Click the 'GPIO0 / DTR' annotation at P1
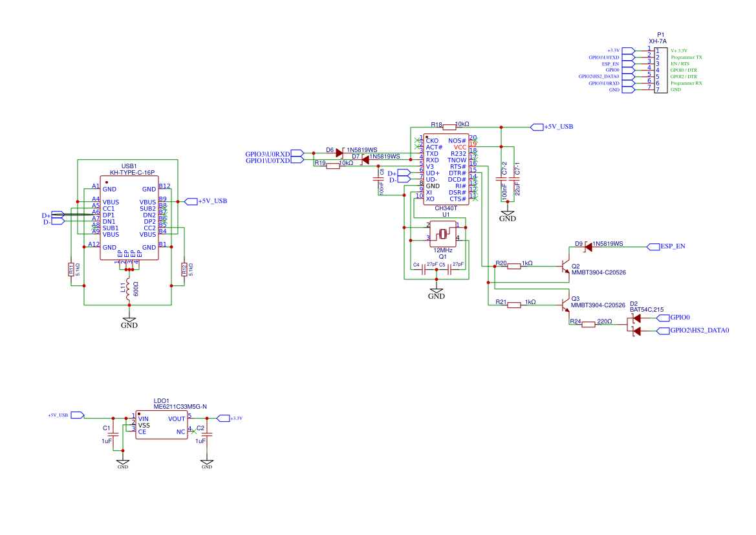This screenshot has width=756, height=535. click(x=684, y=70)
